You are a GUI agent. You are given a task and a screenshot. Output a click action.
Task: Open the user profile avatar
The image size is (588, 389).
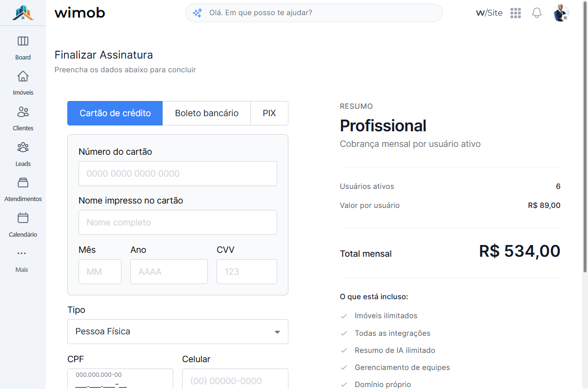pyautogui.click(x=561, y=13)
